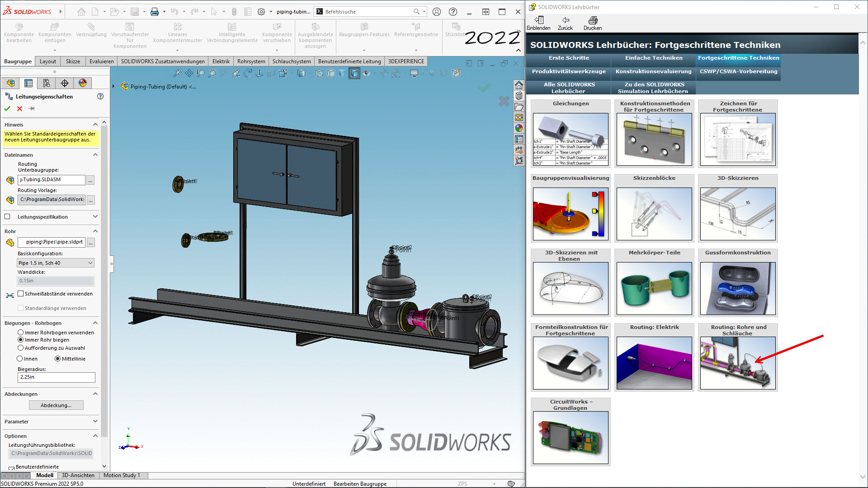Open Alle SOLIDWORKS Lehrbücher link
This screenshot has width=868, height=488.
point(569,88)
